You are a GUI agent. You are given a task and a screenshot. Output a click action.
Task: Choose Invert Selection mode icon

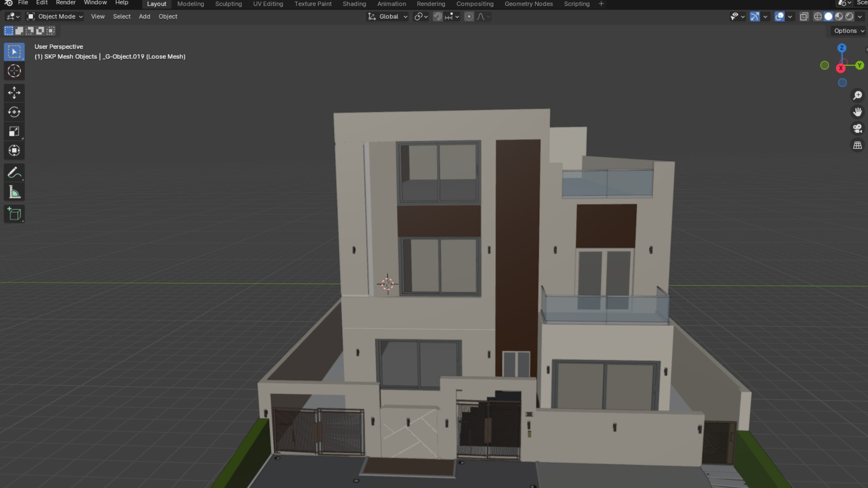click(x=40, y=31)
